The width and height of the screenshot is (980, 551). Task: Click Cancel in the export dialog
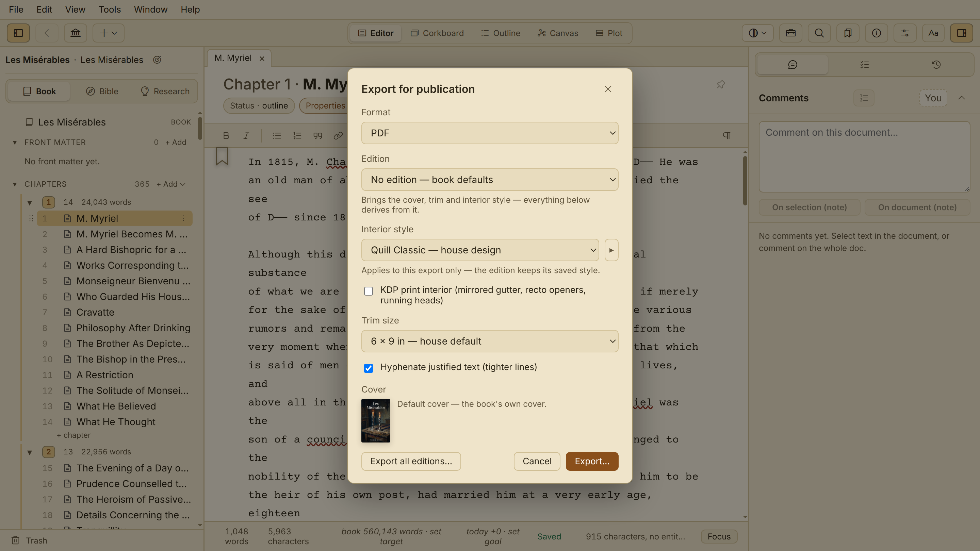tap(537, 461)
